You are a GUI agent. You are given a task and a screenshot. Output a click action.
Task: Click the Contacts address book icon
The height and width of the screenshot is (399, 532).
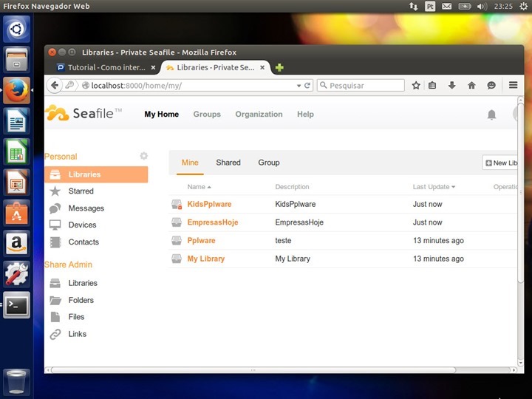55,242
